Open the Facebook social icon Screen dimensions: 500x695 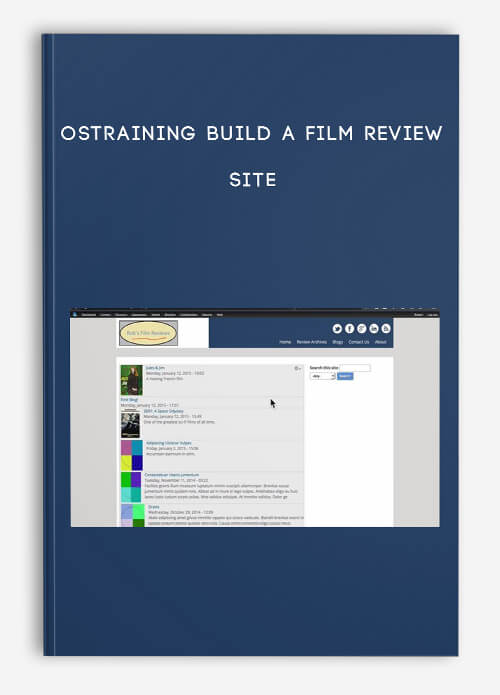click(350, 328)
